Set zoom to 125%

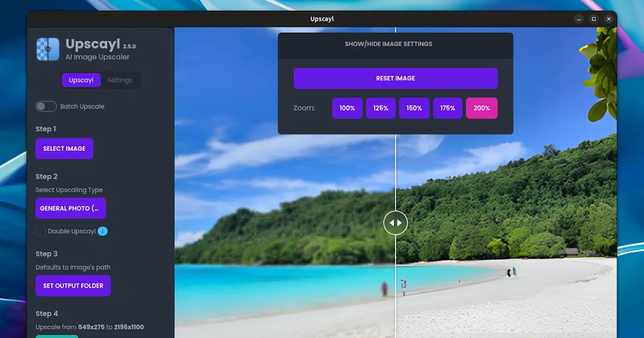pyautogui.click(x=381, y=108)
